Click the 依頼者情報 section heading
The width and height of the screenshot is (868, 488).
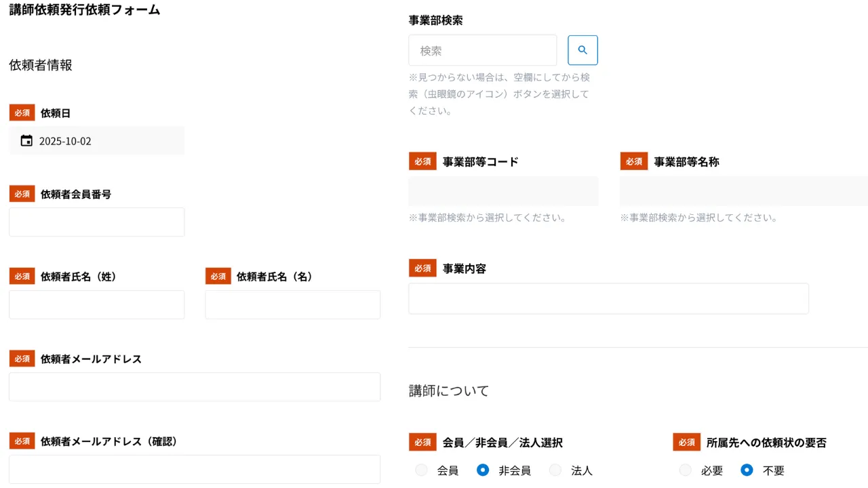pyautogui.click(x=41, y=65)
